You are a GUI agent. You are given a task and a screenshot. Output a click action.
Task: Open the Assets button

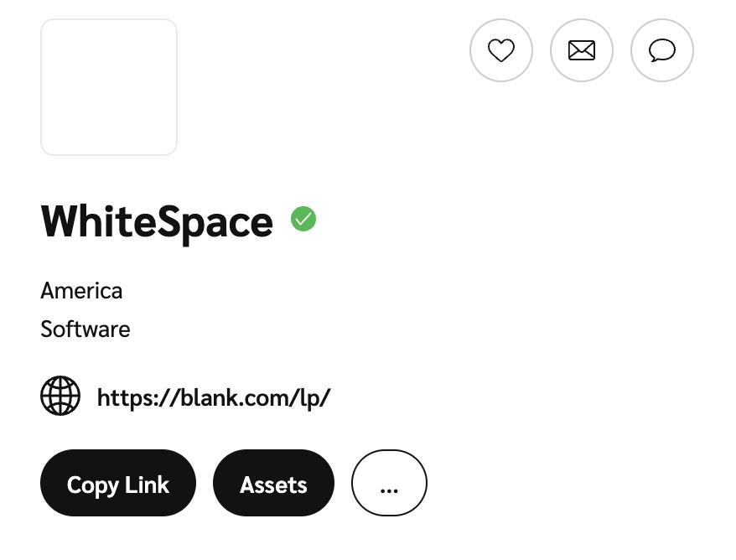(273, 484)
